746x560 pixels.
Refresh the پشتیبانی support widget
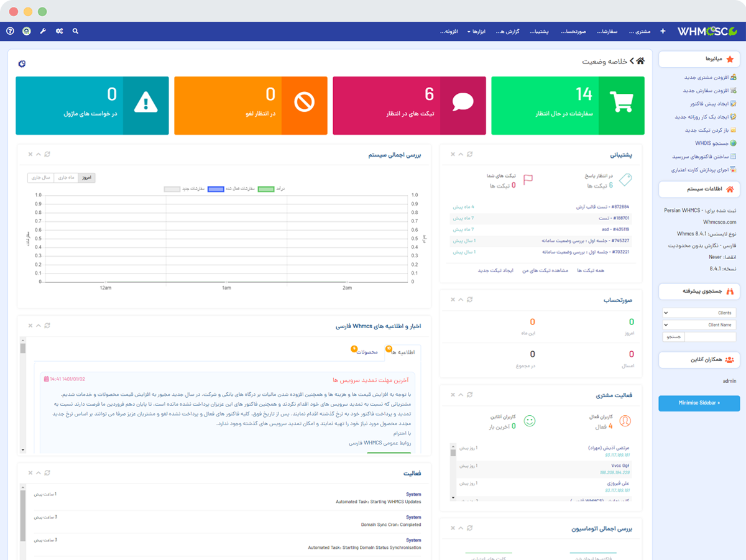click(x=470, y=154)
